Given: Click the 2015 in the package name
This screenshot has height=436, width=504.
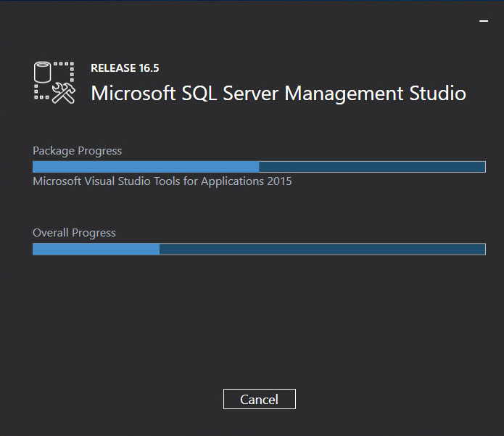Looking at the screenshot, I should coord(279,181).
